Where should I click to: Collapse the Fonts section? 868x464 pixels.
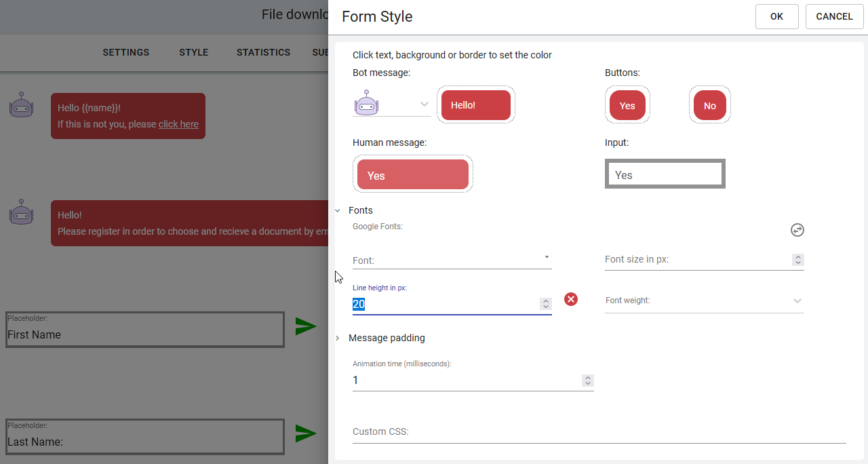coord(338,211)
